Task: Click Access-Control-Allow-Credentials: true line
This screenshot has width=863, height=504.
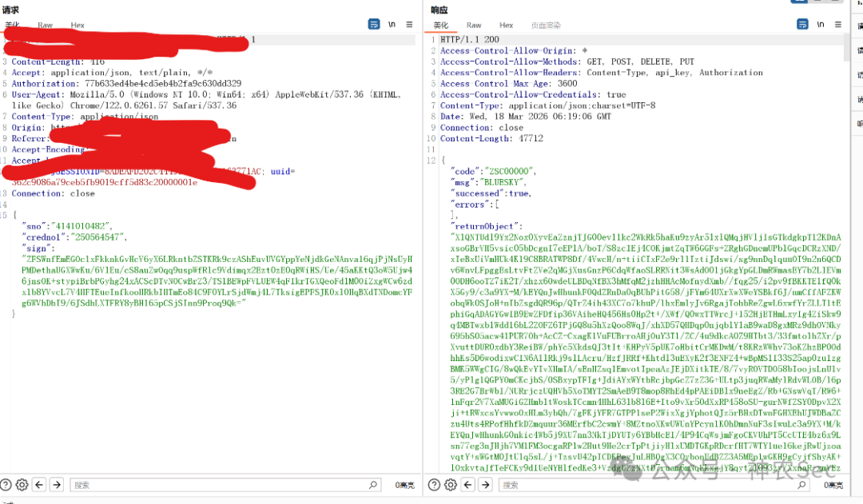Action: pos(533,94)
